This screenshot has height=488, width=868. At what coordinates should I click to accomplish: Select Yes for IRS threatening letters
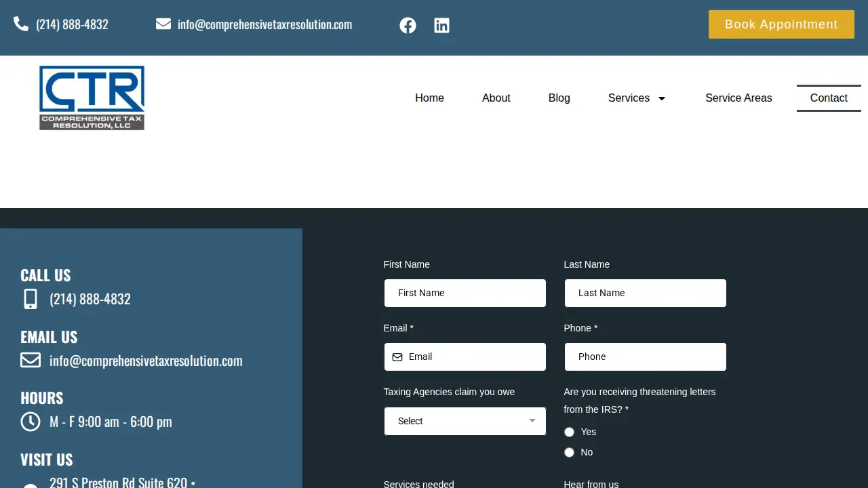[569, 432]
